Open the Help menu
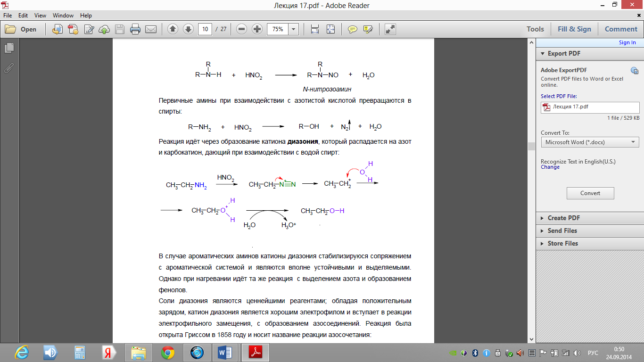This screenshot has width=644, height=362. point(86,16)
